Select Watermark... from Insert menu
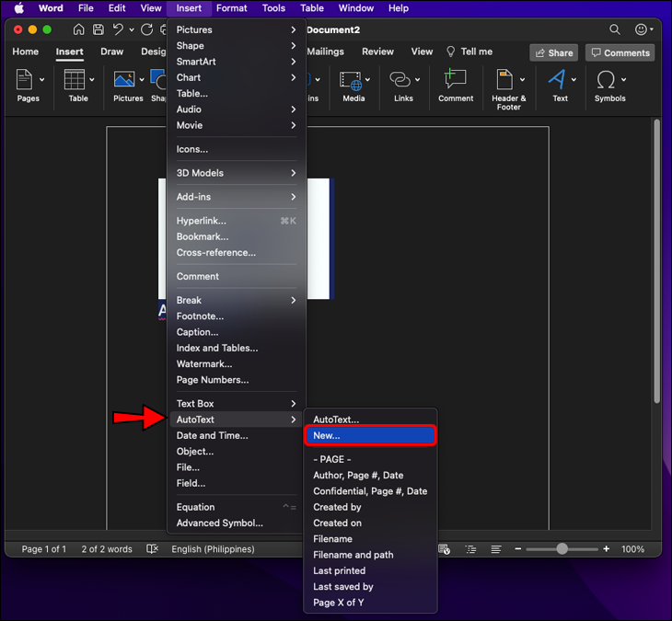672x621 pixels. tap(237, 364)
